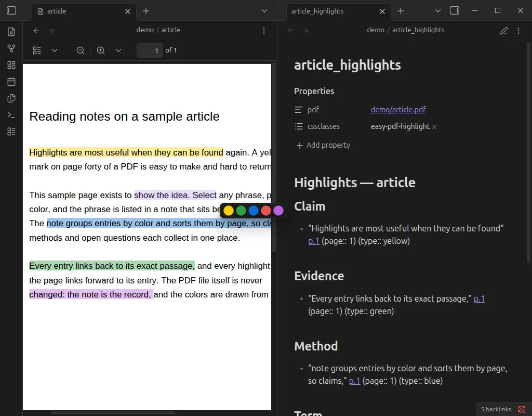Open PDF zoom options dropdown
Screen dimensions: 532x416
click(118, 50)
